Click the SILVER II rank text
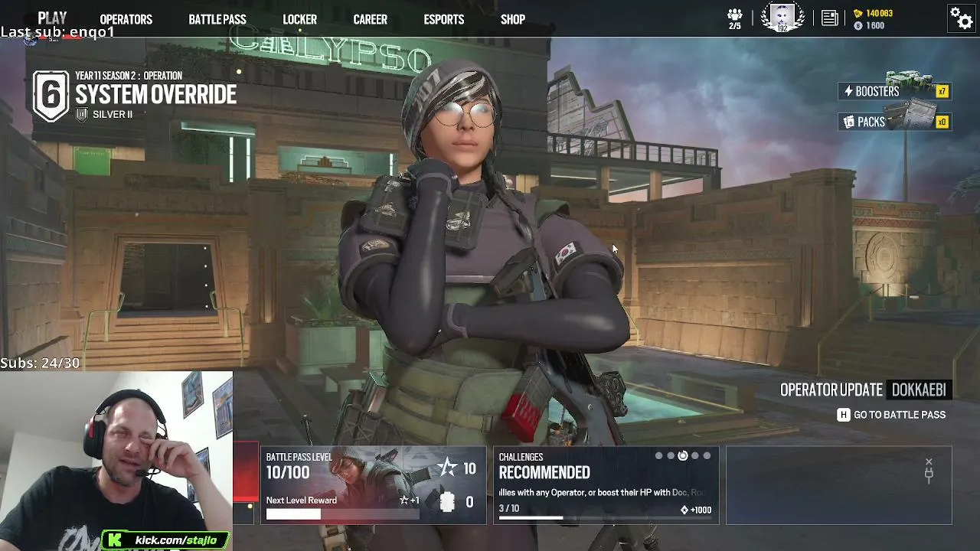 [x=113, y=115]
